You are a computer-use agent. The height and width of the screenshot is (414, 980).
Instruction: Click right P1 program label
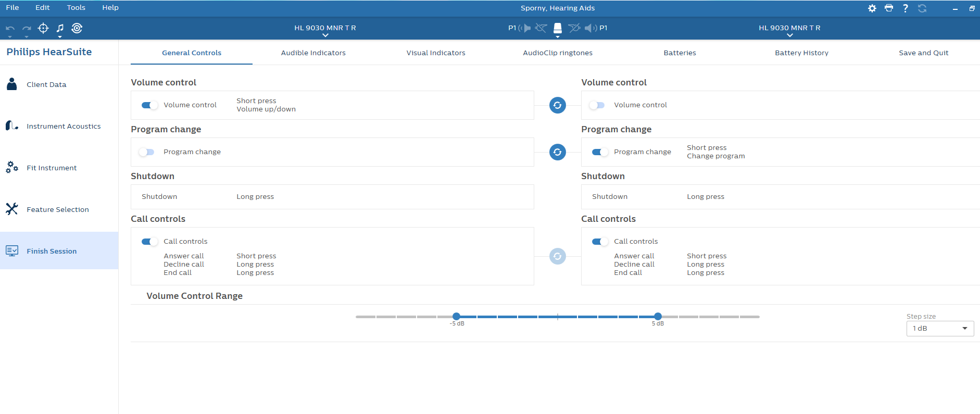604,28
